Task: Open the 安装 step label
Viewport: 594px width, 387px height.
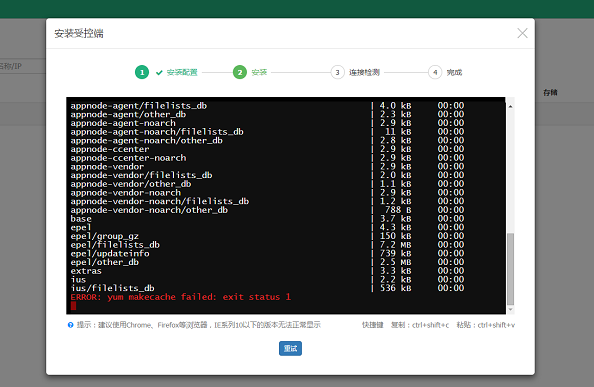Action: tap(259, 72)
